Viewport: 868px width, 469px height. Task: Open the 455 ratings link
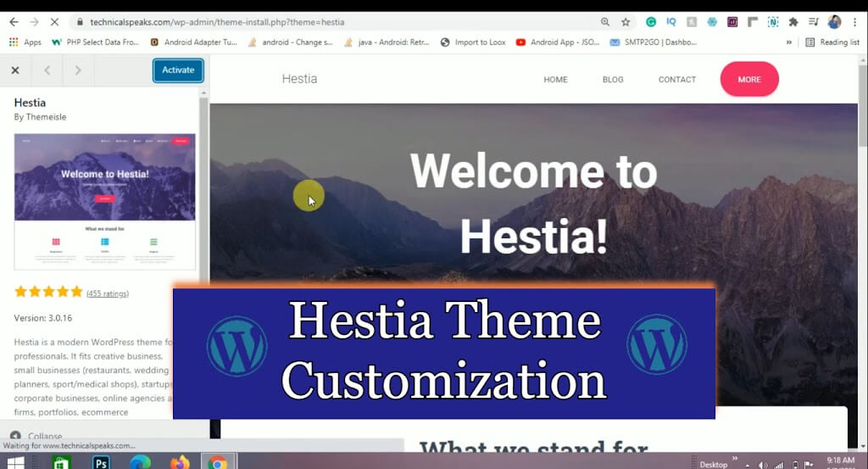point(108,293)
